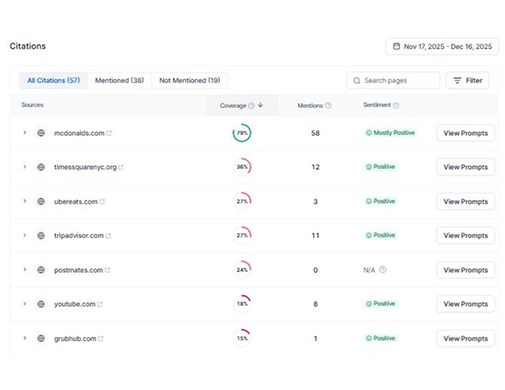Click the 36% coverage ring for timessquarenyc.org
Image resolution: width=505 pixels, height=390 pixels.
(242, 167)
